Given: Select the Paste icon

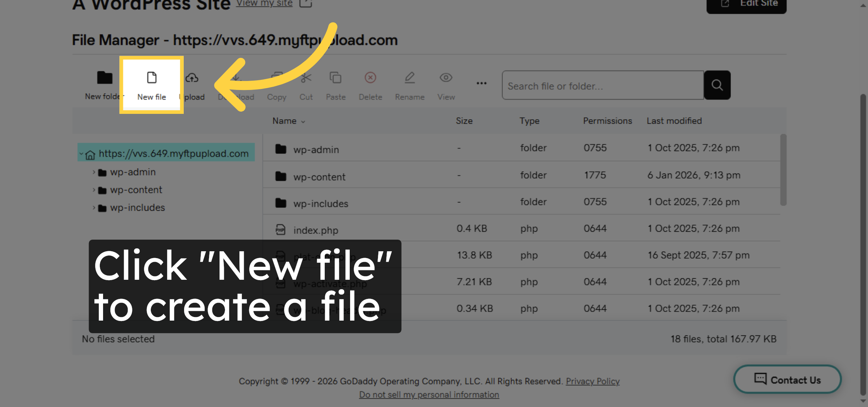Looking at the screenshot, I should coord(336,77).
